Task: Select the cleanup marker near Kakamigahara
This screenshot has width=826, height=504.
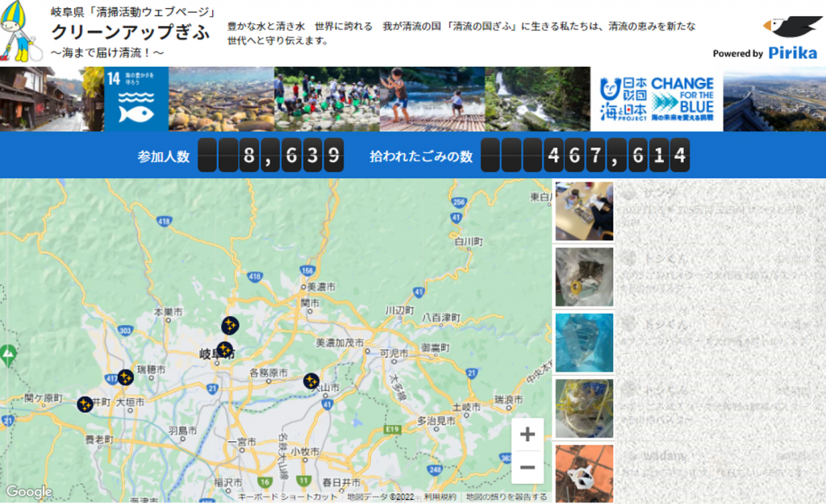Action: [x=311, y=381]
